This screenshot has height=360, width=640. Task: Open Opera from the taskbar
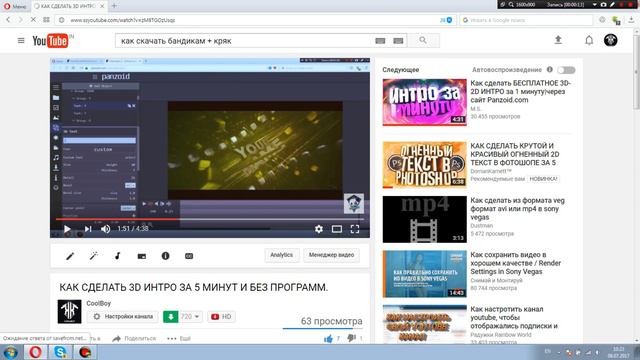35,352
